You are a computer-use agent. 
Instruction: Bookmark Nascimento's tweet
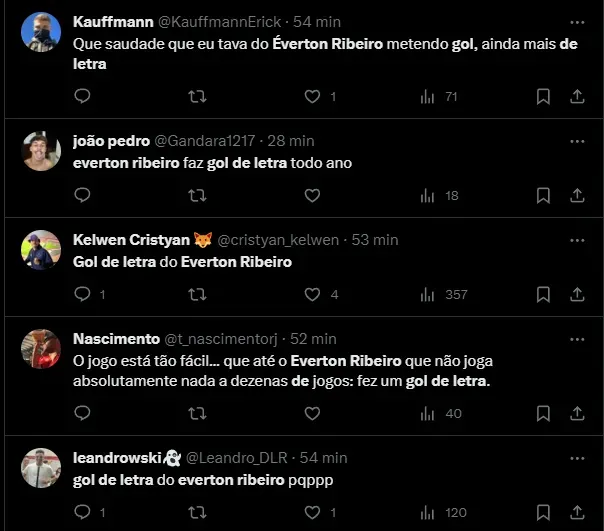[543, 413]
